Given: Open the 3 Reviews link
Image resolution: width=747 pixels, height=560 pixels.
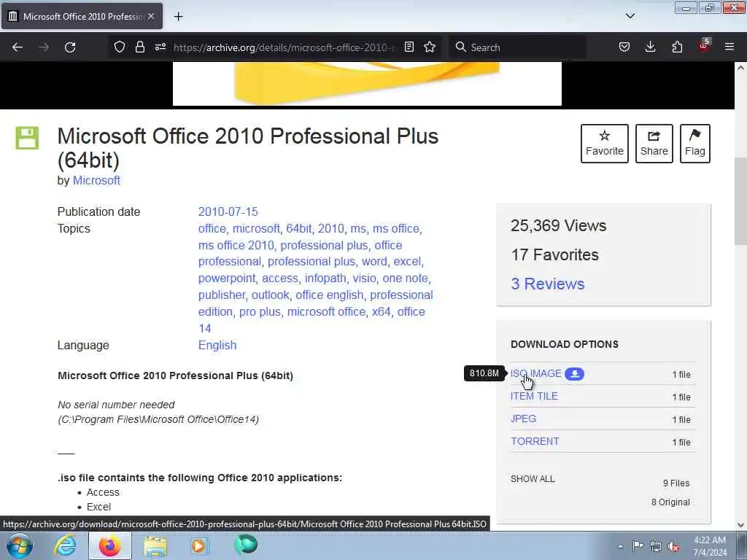Looking at the screenshot, I should 547,284.
